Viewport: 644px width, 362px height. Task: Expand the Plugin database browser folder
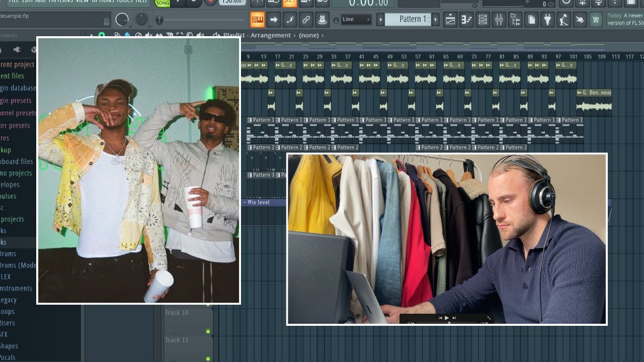(18, 88)
